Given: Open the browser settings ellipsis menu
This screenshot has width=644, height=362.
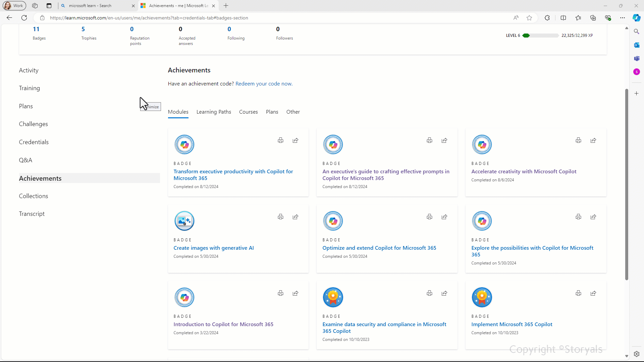Looking at the screenshot, I should (623, 18).
